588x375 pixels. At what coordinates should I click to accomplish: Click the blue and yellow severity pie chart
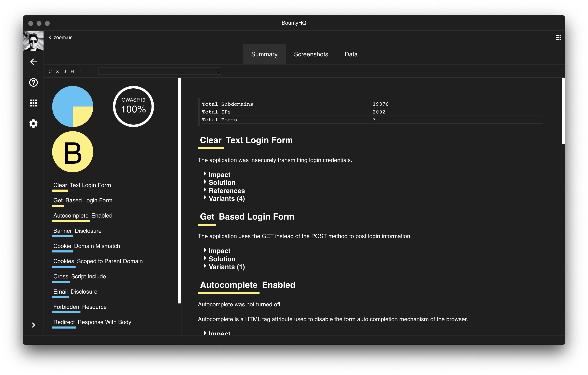coord(72,106)
